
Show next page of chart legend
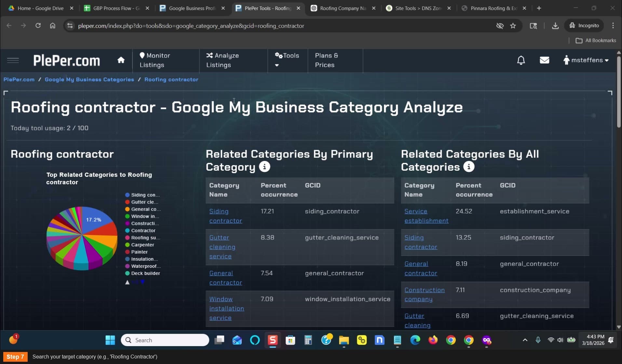(x=142, y=282)
